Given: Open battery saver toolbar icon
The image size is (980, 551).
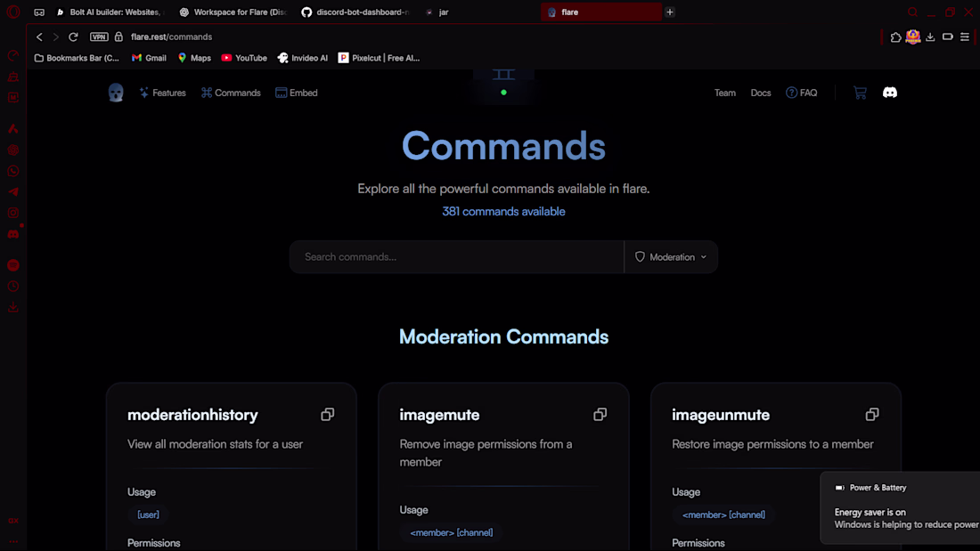Looking at the screenshot, I should [948, 36].
